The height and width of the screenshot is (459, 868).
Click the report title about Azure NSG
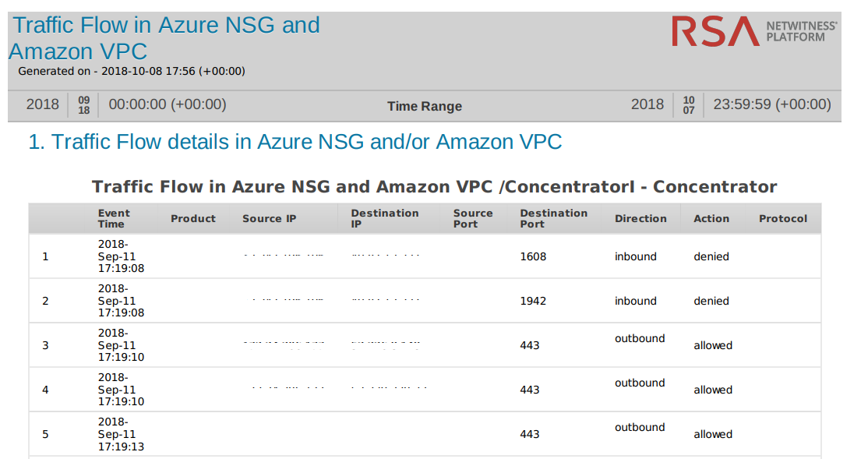(165, 37)
